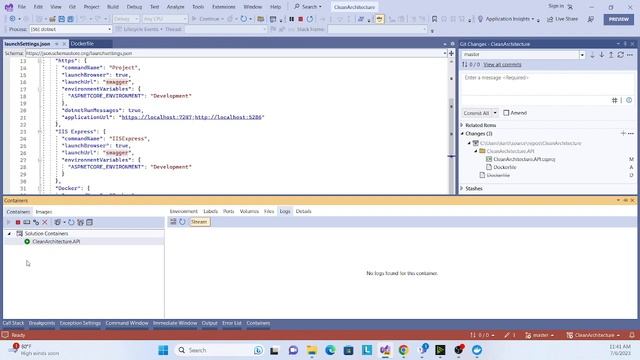Expand the Stashes section
This screenshot has height=360, width=640.
(462, 189)
